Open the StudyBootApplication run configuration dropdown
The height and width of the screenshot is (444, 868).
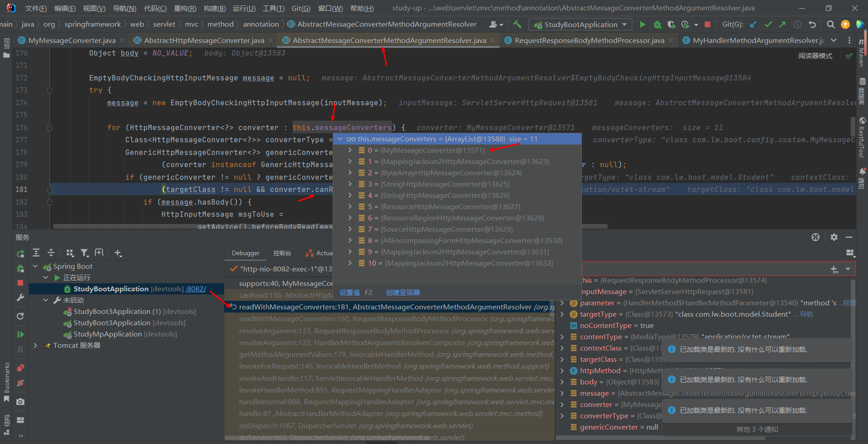pyautogui.click(x=580, y=24)
